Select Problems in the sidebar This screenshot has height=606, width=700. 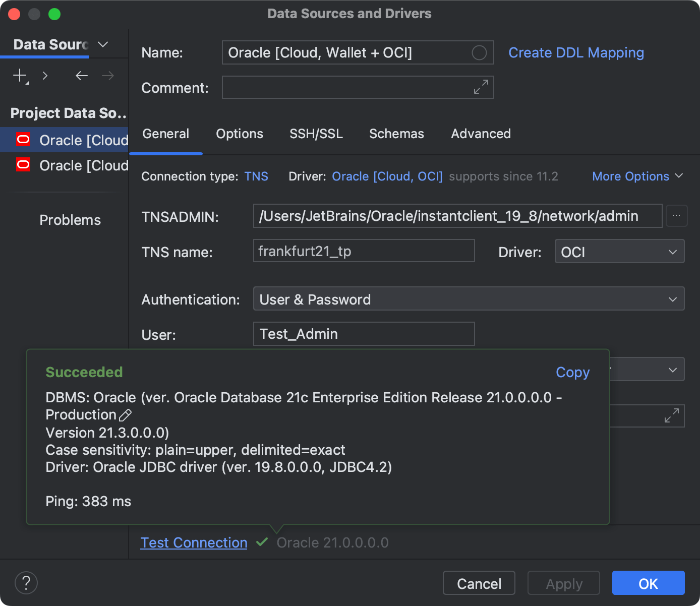pyautogui.click(x=70, y=220)
